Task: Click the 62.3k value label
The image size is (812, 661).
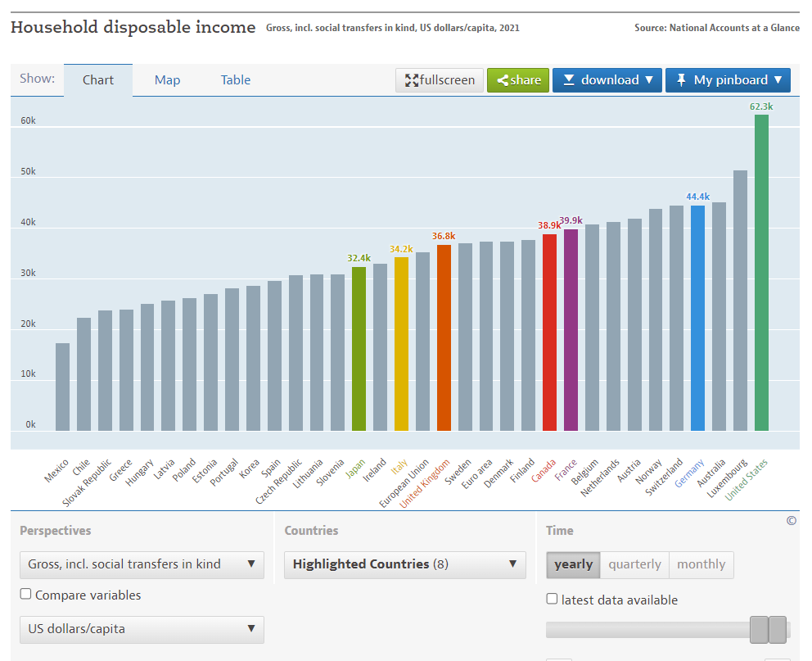Action: pyautogui.click(x=761, y=106)
